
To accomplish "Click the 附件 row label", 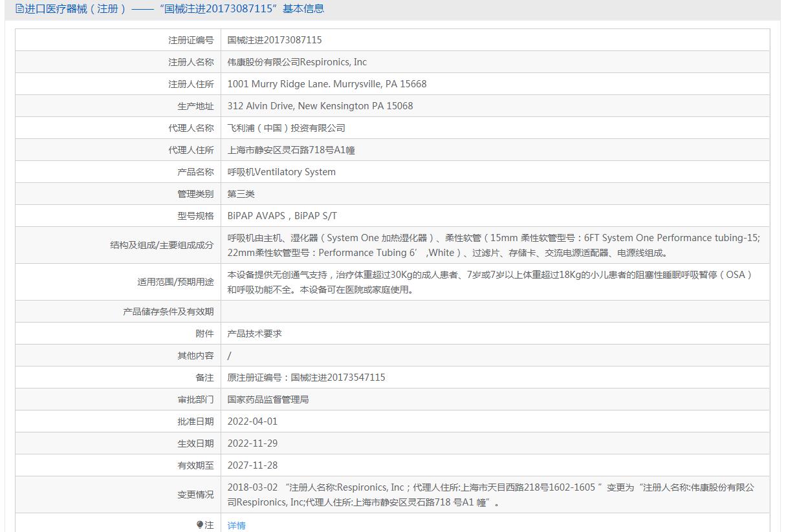I will pos(204,334).
